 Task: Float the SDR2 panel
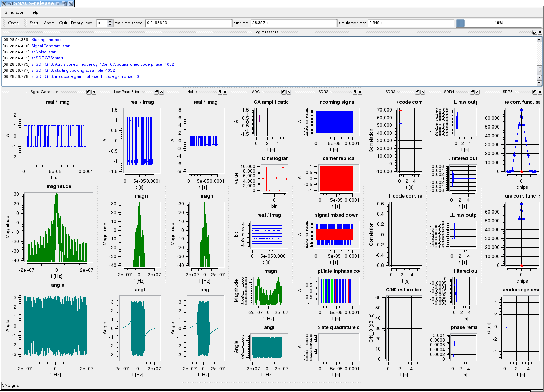355,92
